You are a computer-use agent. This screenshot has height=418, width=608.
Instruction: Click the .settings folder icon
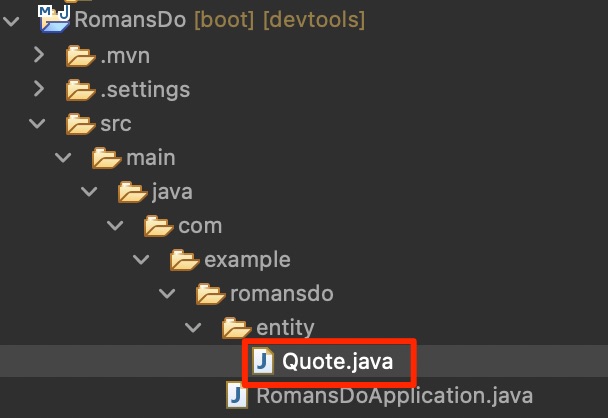79,90
